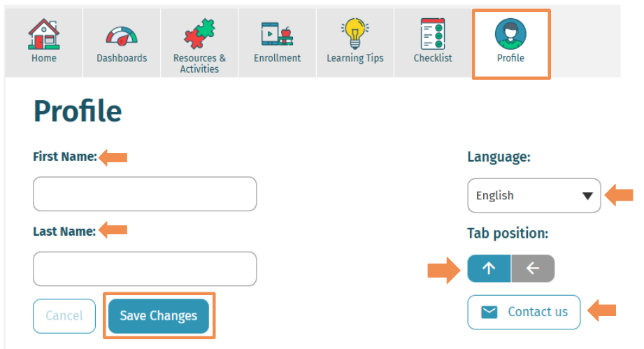
Task: Click the Home house icon
Action: click(x=43, y=34)
